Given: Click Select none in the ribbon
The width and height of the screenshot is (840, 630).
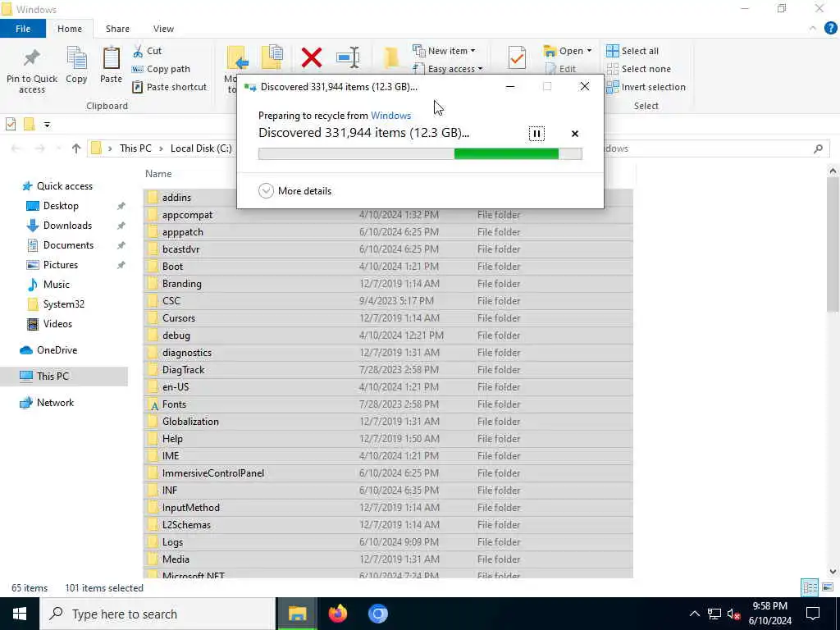Looking at the screenshot, I should tap(638, 69).
